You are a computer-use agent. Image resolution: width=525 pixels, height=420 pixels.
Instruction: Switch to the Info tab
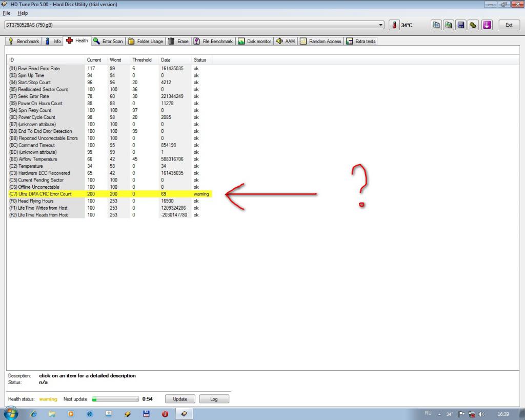point(53,41)
